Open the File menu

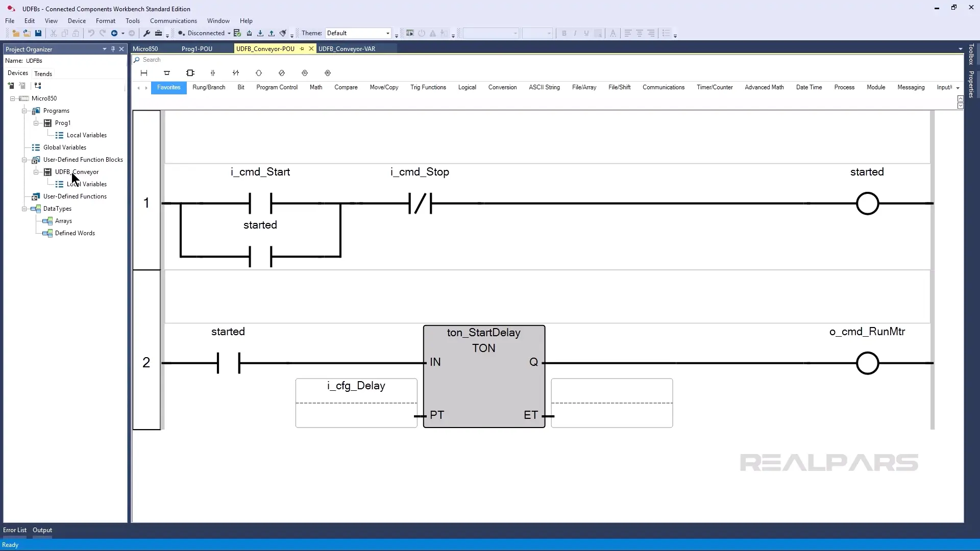10,21
